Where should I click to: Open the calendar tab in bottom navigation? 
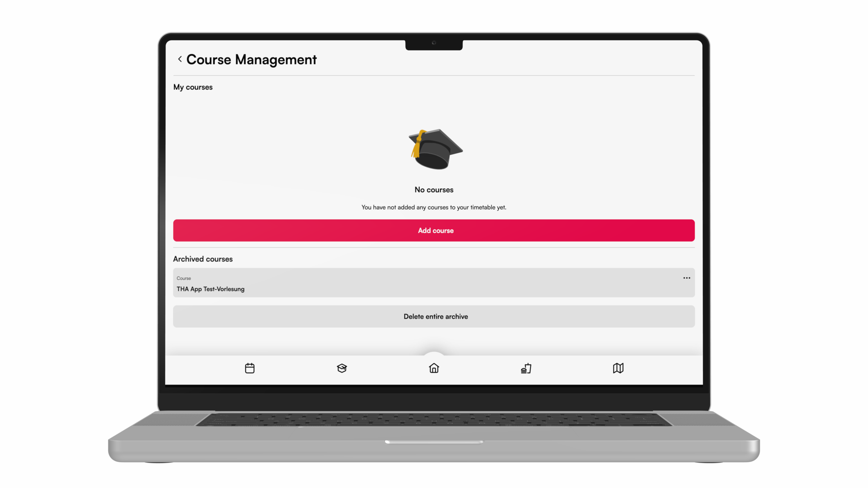(x=250, y=368)
